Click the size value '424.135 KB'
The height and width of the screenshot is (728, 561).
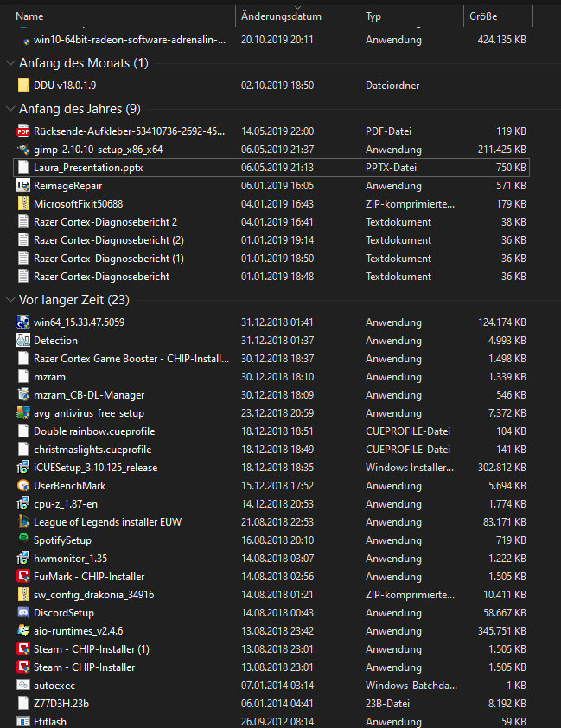[x=502, y=40]
